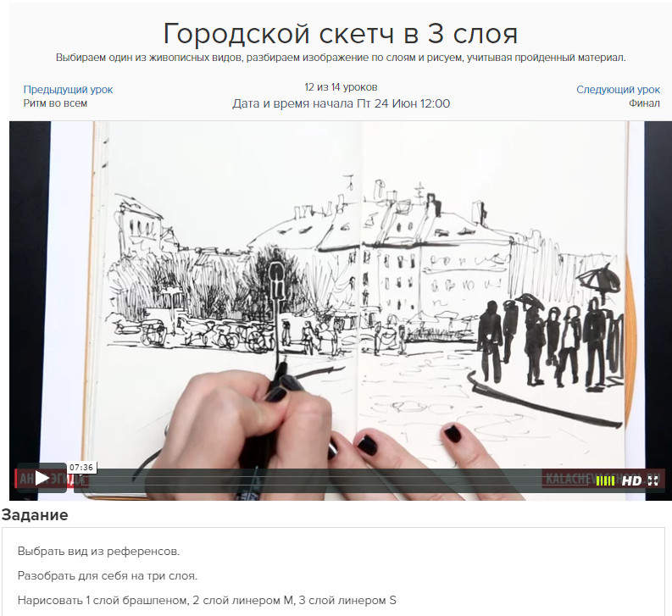Screen dimensions: 672x616
Task: Click the 07:36 timestamp tooltip
Action: click(x=81, y=467)
